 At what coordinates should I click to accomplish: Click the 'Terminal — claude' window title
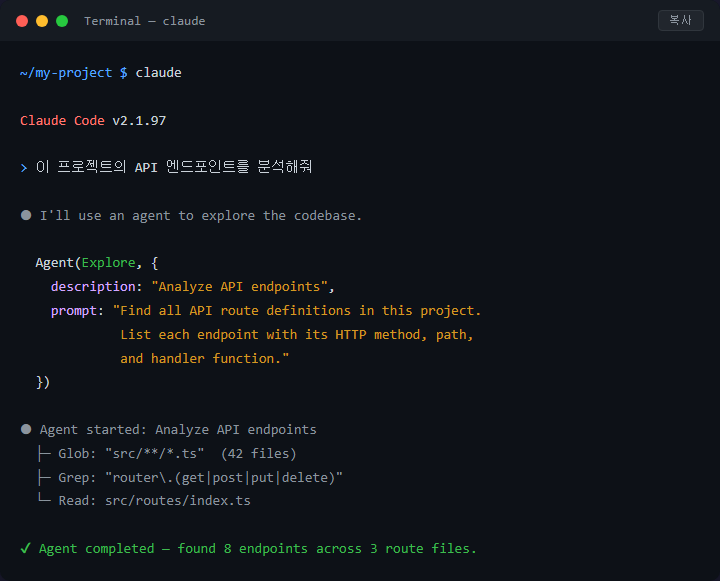tap(145, 21)
